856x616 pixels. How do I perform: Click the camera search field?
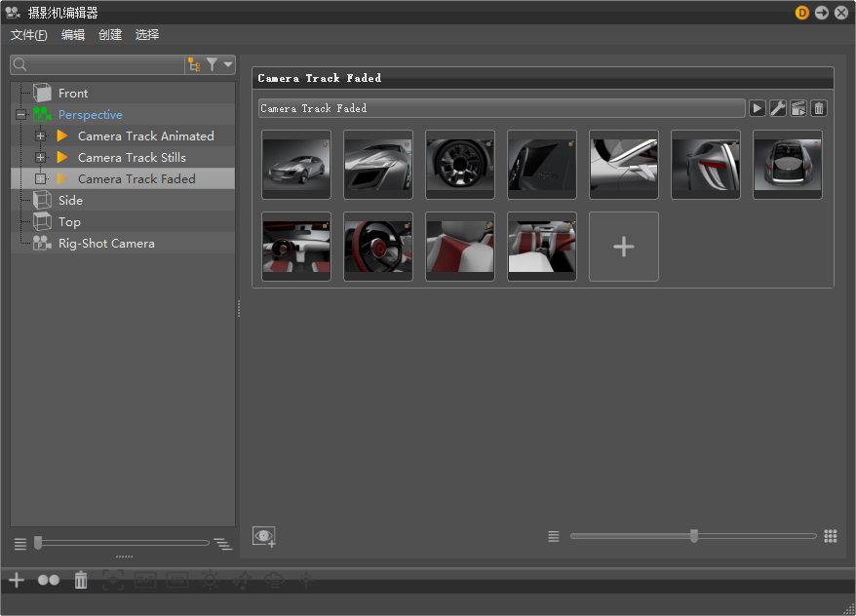[97, 65]
